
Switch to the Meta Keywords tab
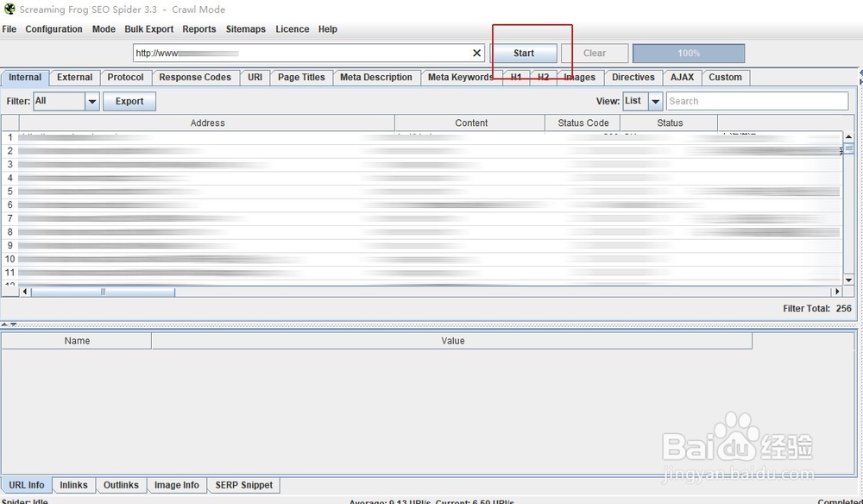point(461,77)
